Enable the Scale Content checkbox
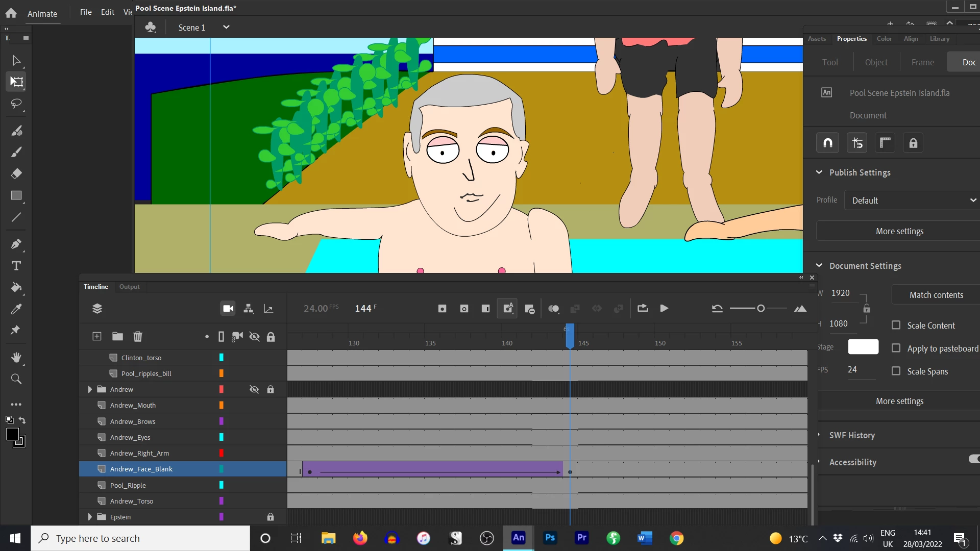The height and width of the screenshot is (551, 980). (x=896, y=325)
